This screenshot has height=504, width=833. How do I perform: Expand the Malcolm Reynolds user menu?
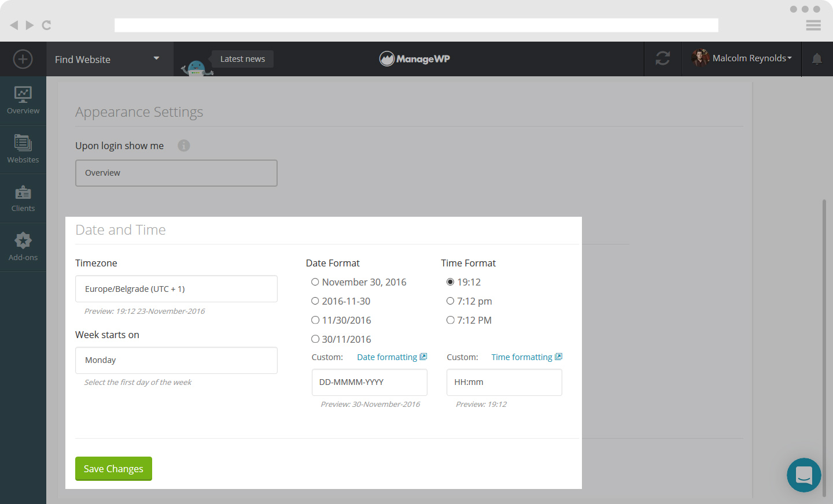pos(752,58)
